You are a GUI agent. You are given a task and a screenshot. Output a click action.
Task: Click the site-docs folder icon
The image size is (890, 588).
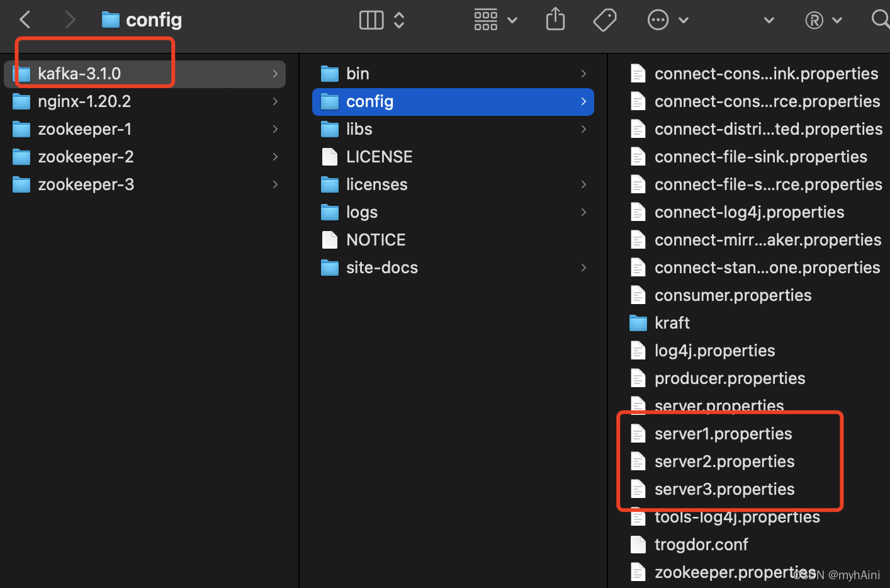pyautogui.click(x=330, y=268)
